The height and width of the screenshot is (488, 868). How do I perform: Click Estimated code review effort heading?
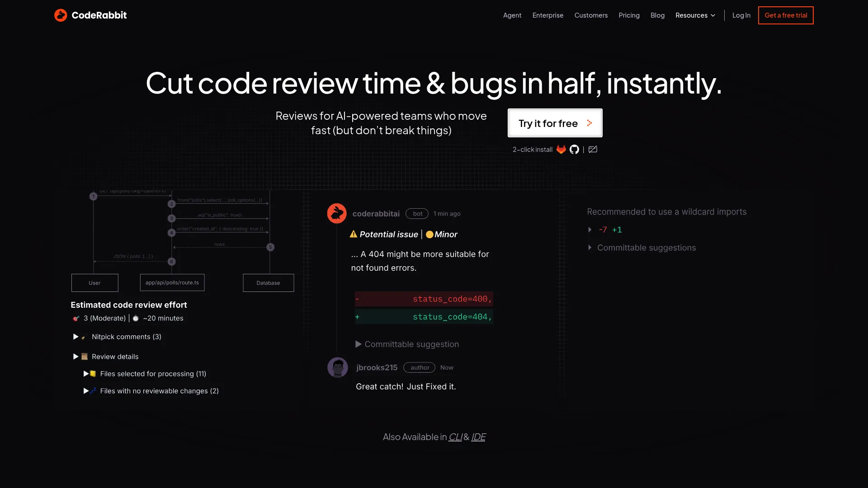[129, 305]
